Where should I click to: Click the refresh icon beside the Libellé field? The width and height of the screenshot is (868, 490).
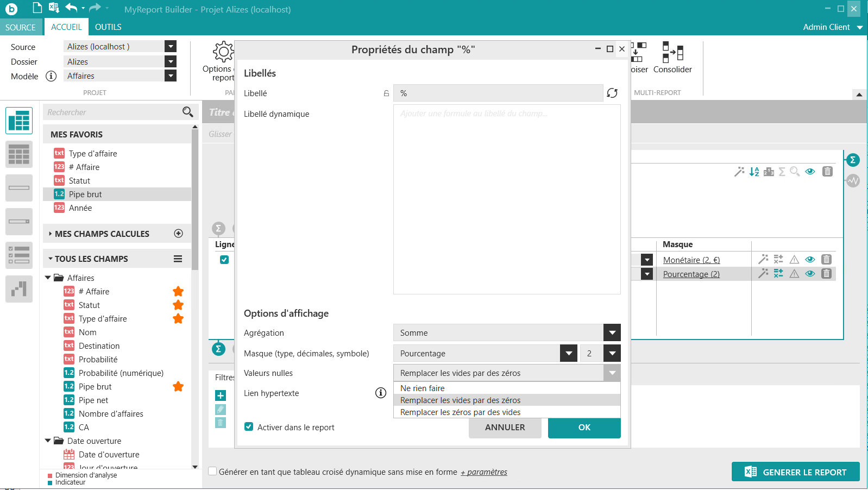[612, 93]
